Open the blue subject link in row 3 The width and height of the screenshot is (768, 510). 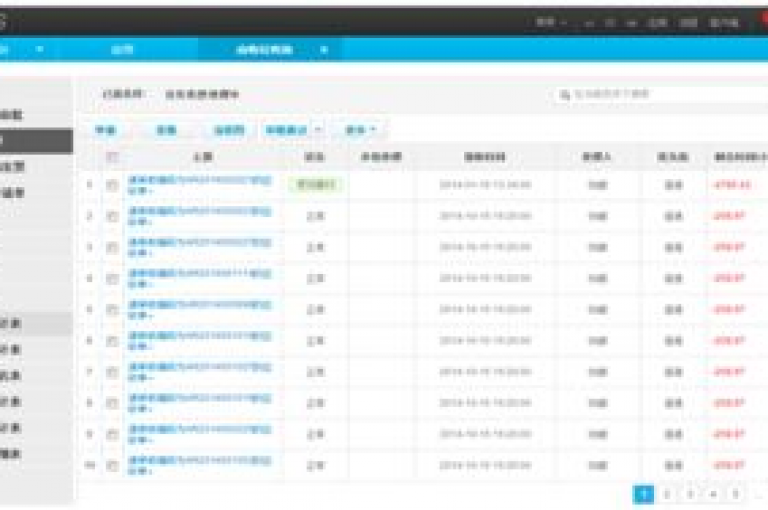pyautogui.click(x=199, y=247)
